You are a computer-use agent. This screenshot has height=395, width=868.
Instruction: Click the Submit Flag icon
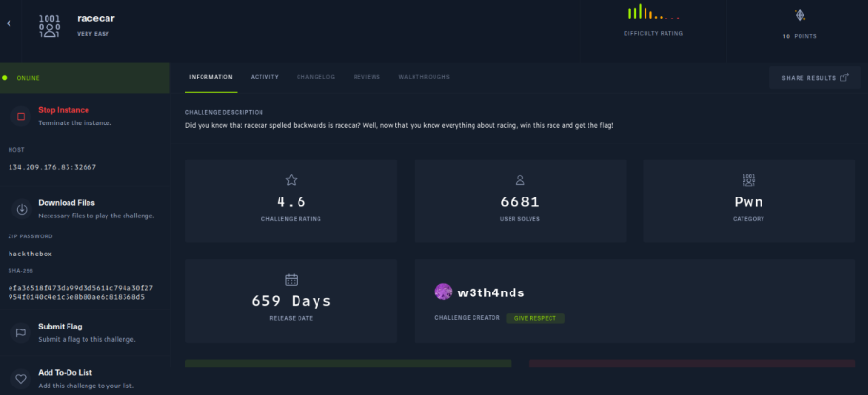tap(21, 332)
